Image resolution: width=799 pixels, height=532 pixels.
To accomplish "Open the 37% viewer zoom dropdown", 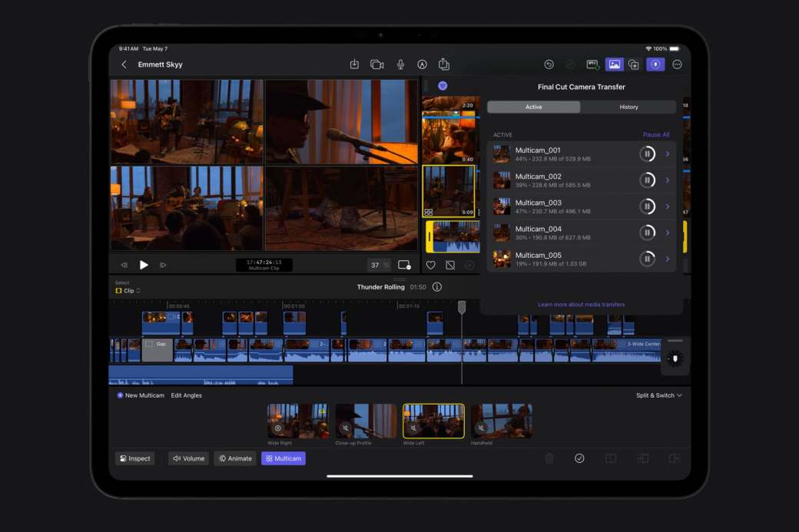I will [379, 266].
